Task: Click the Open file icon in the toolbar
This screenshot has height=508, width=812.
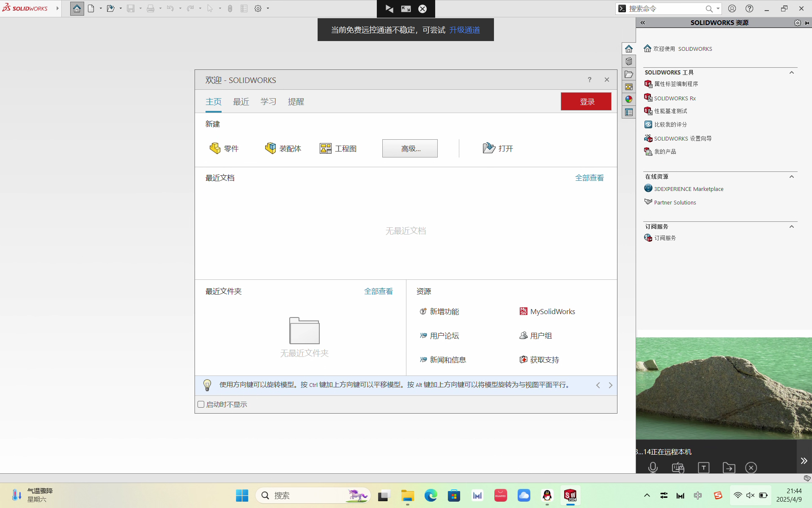Action: pyautogui.click(x=111, y=8)
